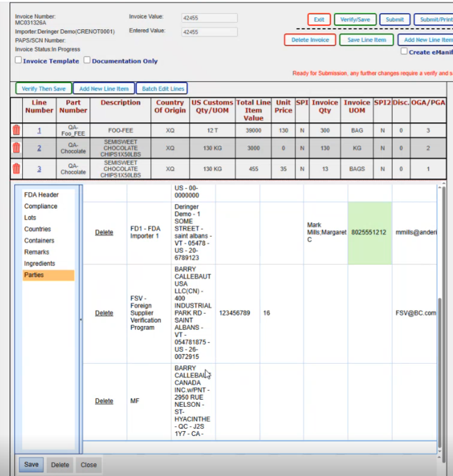The image size is (453, 476).
Task: Click the Invoice Value input field
Action: click(209, 18)
